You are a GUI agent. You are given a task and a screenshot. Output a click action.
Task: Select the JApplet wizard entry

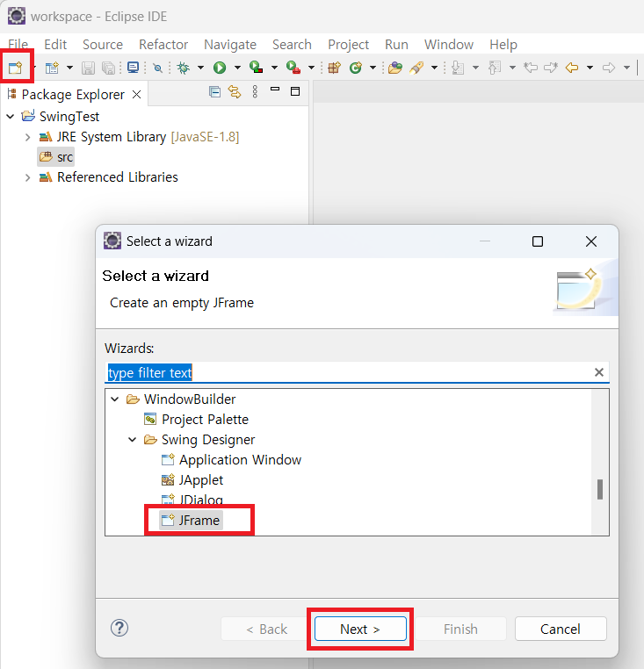[192, 480]
